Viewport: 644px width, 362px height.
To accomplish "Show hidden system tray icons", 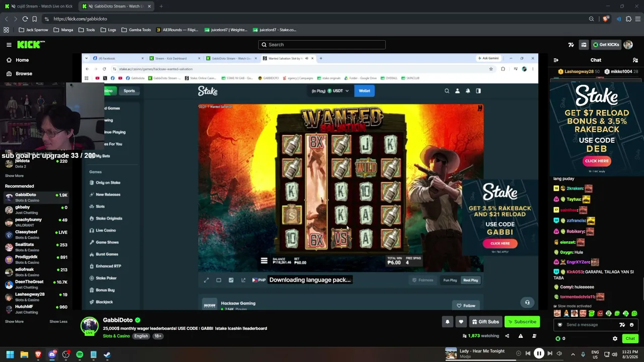I will pos(573,354).
